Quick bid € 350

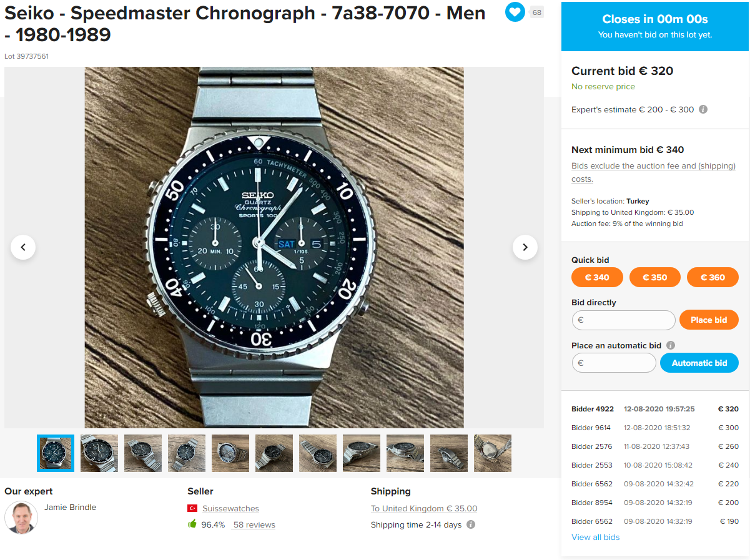point(655,277)
